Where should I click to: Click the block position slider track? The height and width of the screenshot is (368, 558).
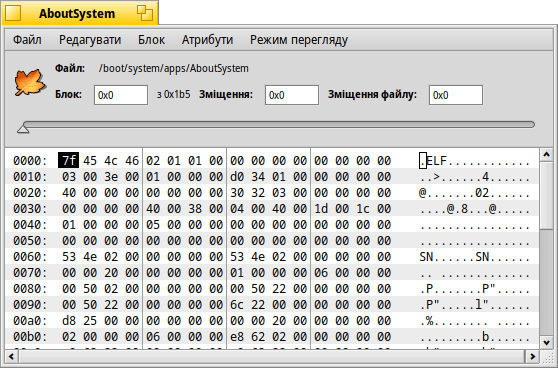(x=279, y=124)
